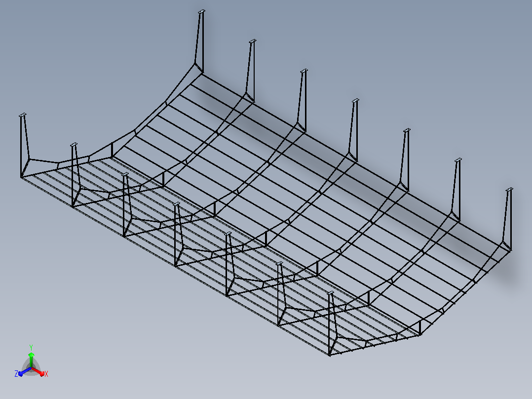Click the fifth rear hanger post's top plate
Screen dimensions: 532x399
(407, 130)
